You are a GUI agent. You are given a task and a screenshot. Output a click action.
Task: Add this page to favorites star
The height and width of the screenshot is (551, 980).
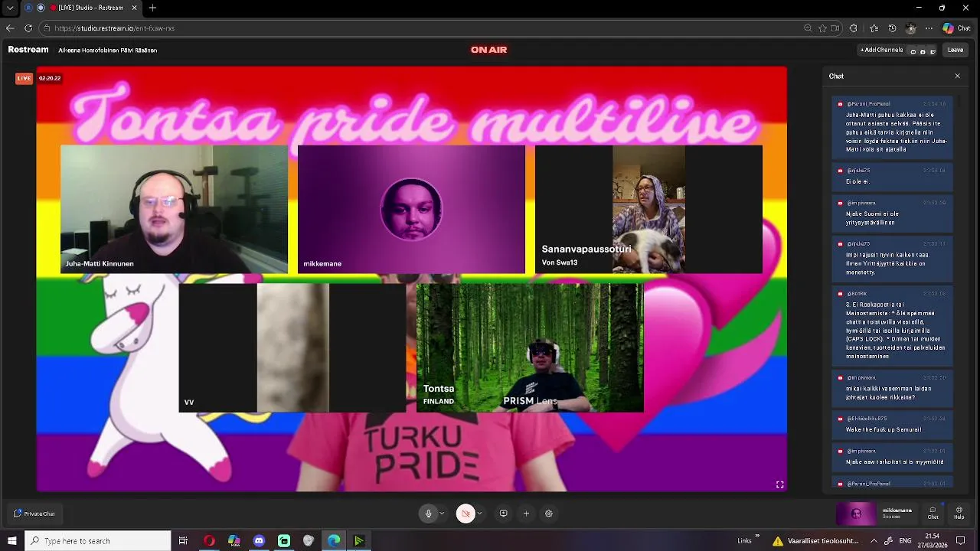tap(822, 28)
